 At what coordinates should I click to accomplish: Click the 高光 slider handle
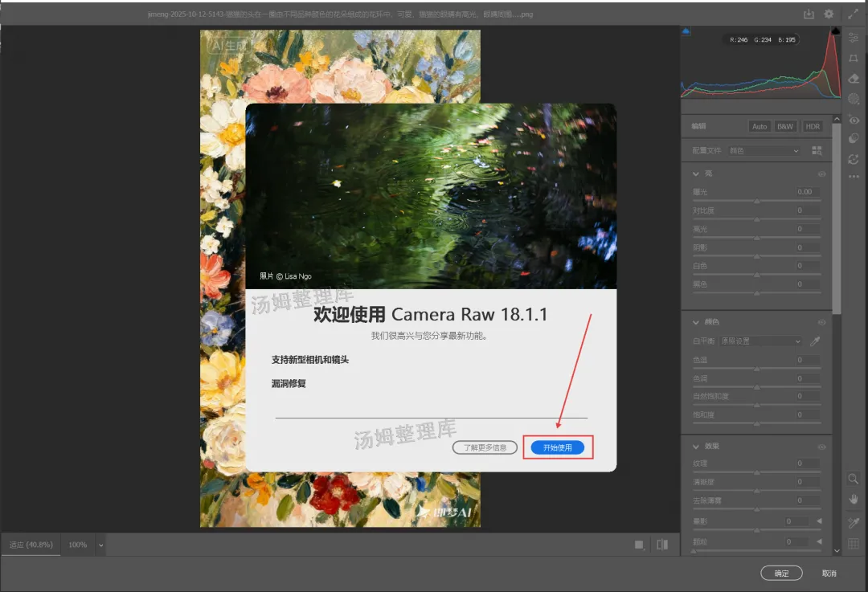pos(757,238)
